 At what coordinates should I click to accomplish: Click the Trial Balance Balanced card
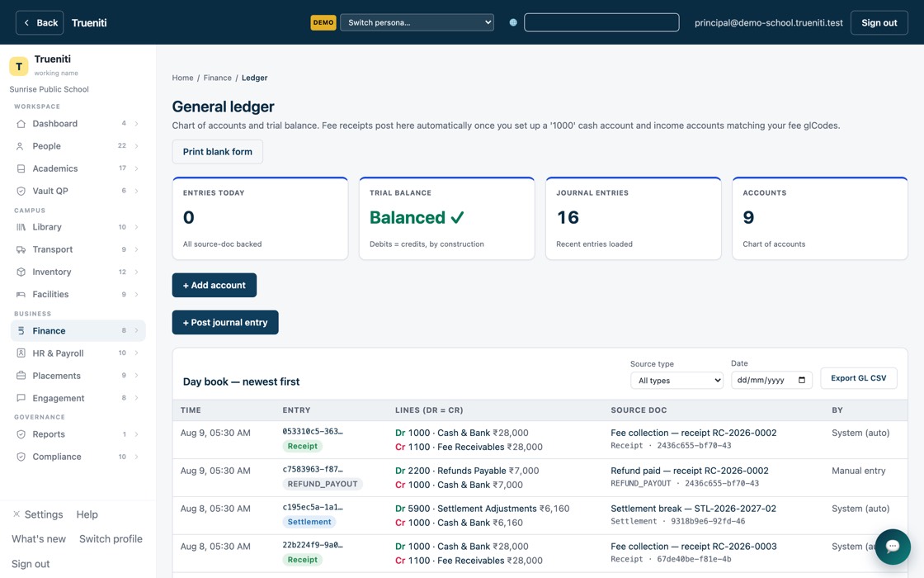pyautogui.click(x=446, y=218)
